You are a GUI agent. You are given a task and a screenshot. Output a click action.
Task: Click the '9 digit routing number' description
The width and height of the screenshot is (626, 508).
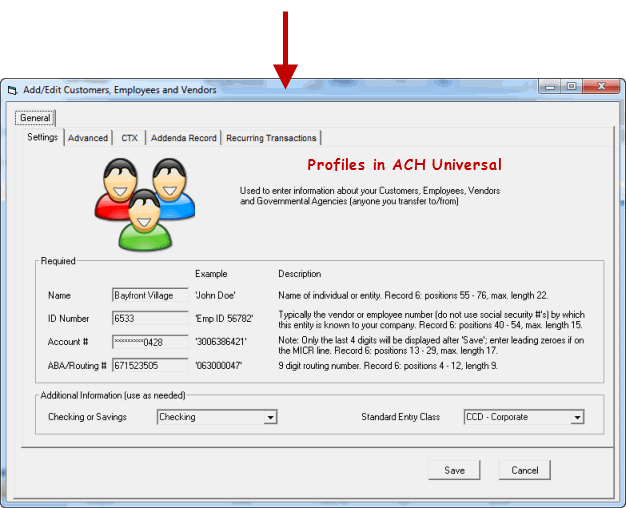[388, 365]
